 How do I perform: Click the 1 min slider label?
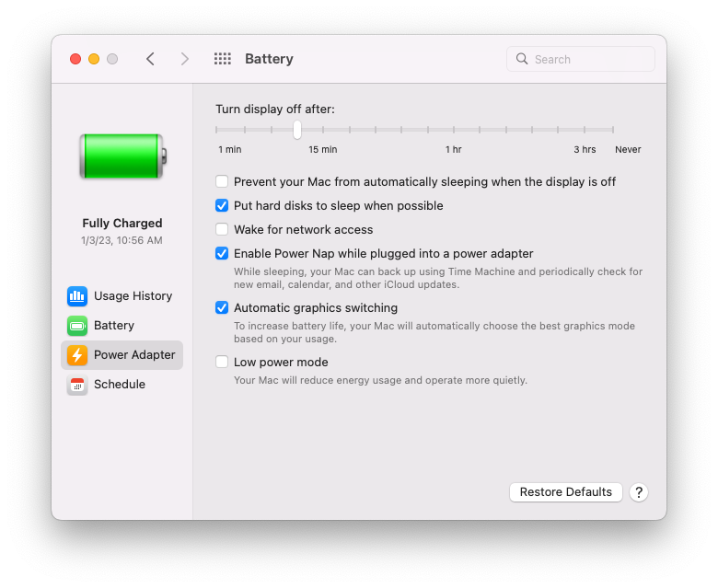coord(230,150)
